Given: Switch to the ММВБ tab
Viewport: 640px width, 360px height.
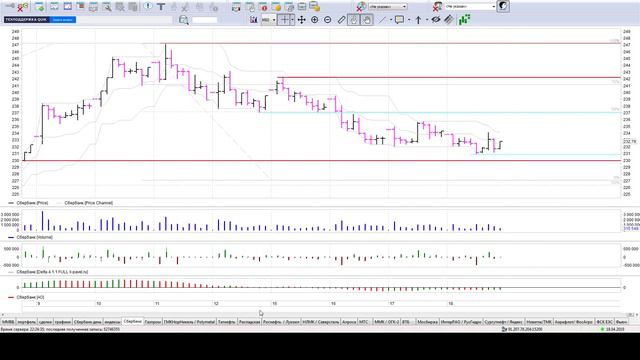Looking at the screenshot, I should (x=8, y=322).
